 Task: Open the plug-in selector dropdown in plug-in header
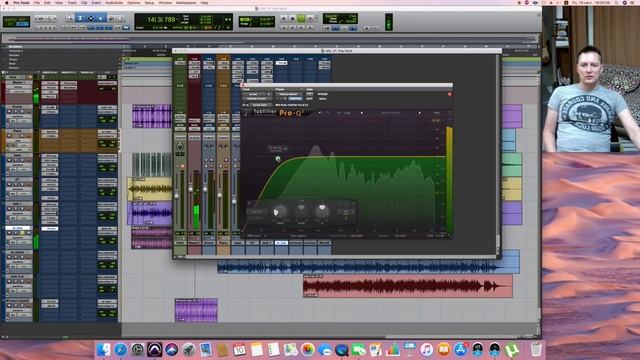pos(257,99)
